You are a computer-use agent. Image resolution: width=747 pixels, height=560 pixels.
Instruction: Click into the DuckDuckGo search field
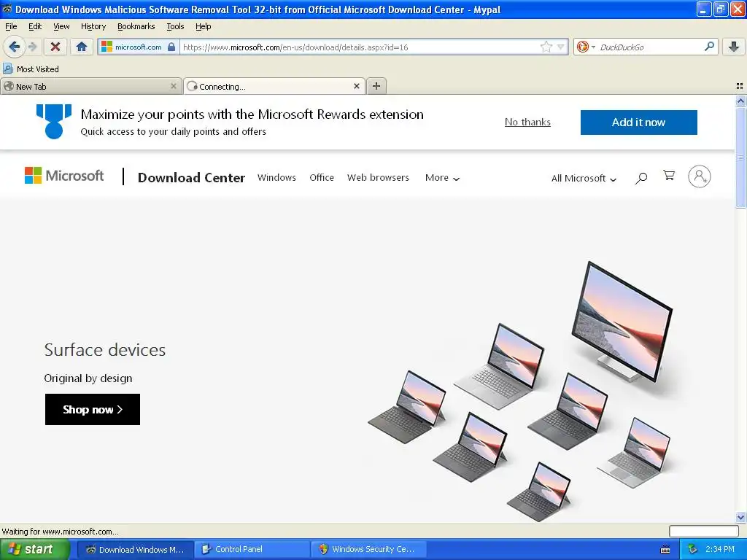click(649, 47)
